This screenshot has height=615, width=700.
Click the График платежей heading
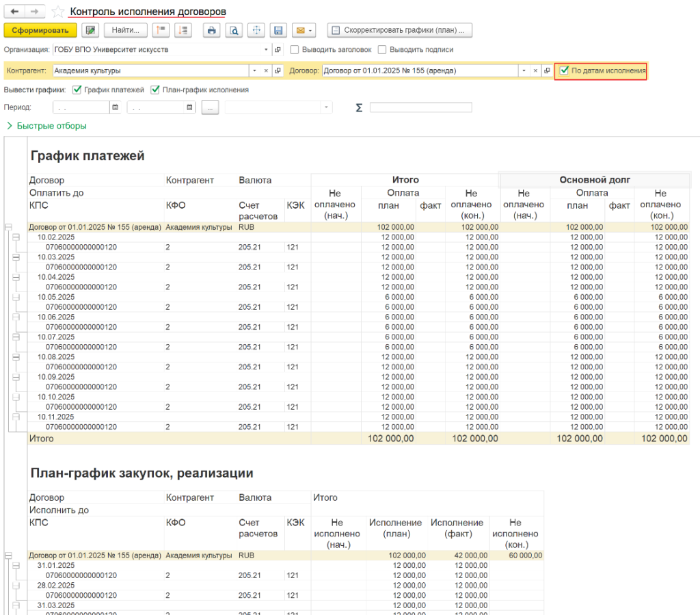coord(87,156)
